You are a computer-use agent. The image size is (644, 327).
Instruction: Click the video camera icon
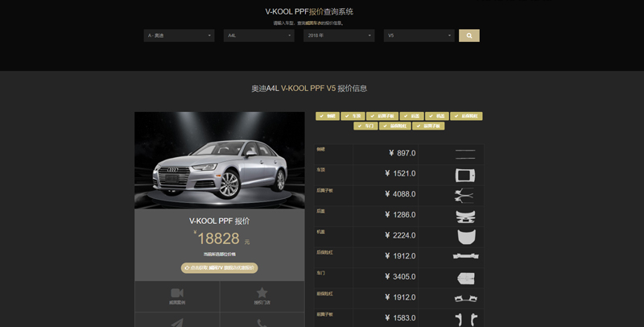pyautogui.click(x=177, y=293)
